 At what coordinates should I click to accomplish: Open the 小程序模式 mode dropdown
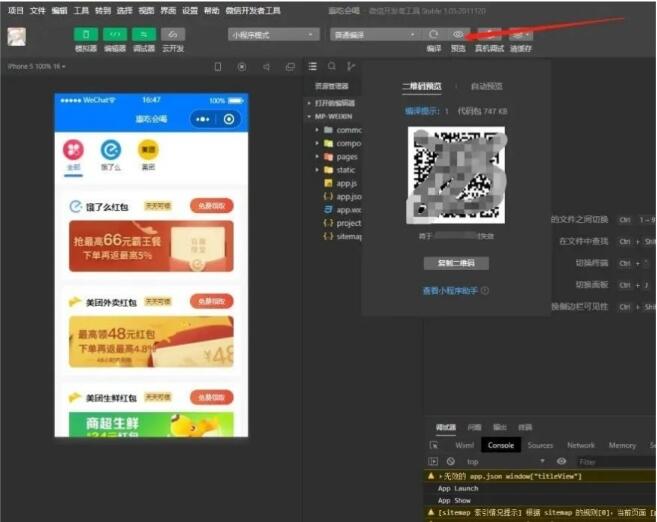[x=274, y=35]
